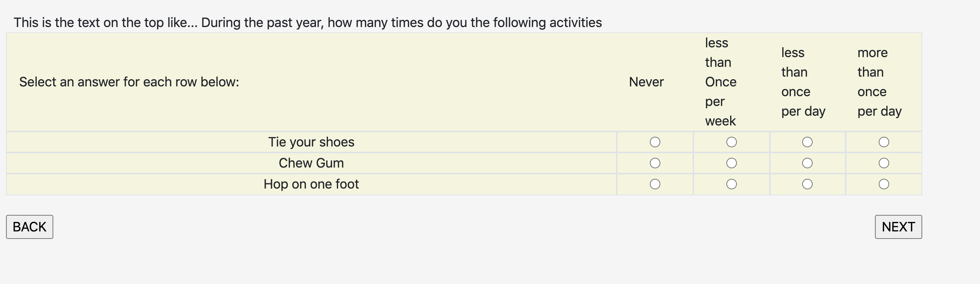Mark more than once per day for Chew Gum

pyautogui.click(x=884, y=163)
